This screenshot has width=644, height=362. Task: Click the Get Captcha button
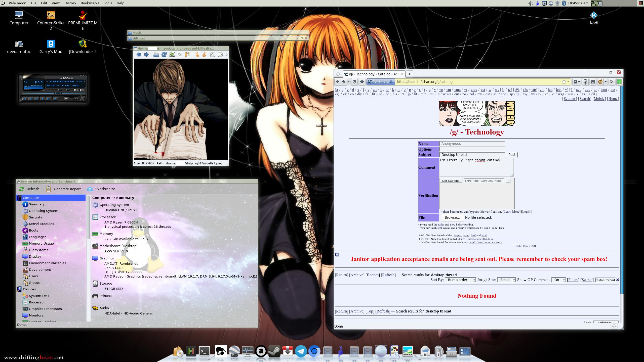pyautogui.click(x=450, y=181)
